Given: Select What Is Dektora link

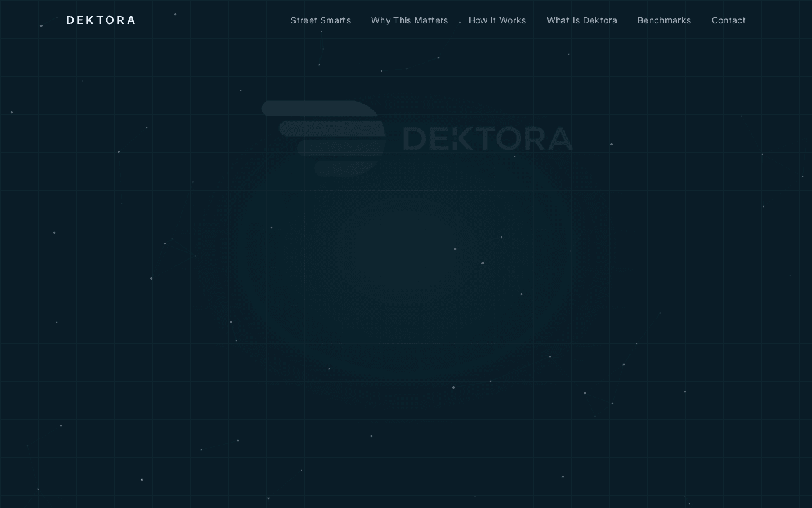Looking at the screenshot, I should [x=582, y=20].
